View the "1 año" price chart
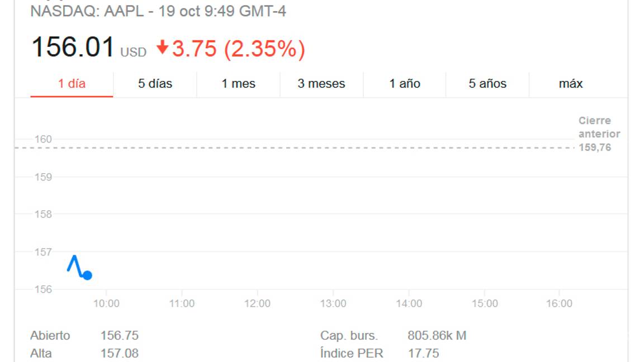This screenshot has width=644, height=362. (404, 83)
